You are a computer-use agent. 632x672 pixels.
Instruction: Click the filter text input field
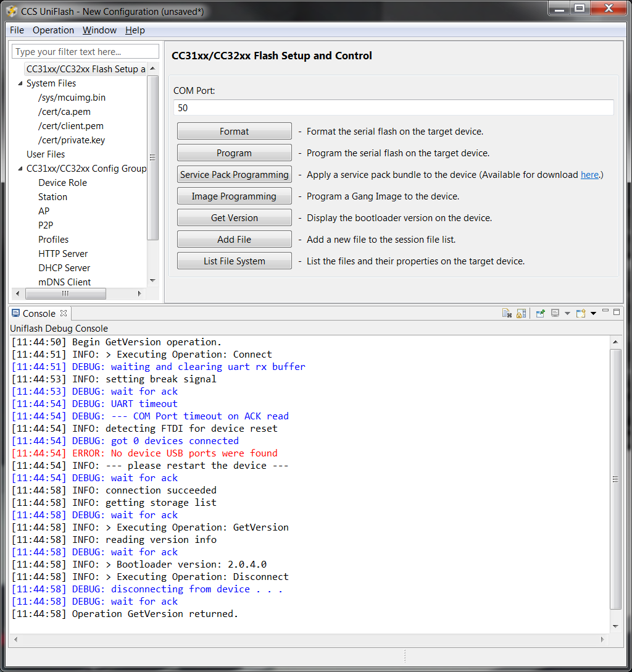85,51
